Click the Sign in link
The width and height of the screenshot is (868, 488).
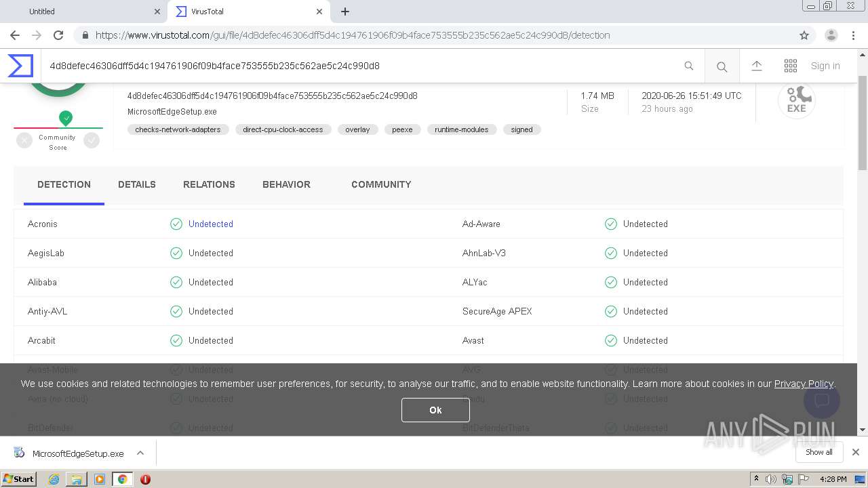coord(825,66)
